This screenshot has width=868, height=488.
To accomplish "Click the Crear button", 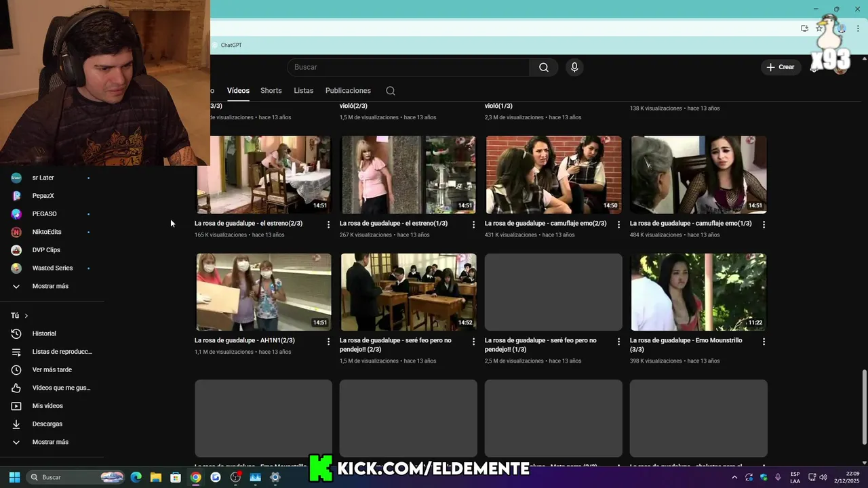I will (x=781, y=67).
